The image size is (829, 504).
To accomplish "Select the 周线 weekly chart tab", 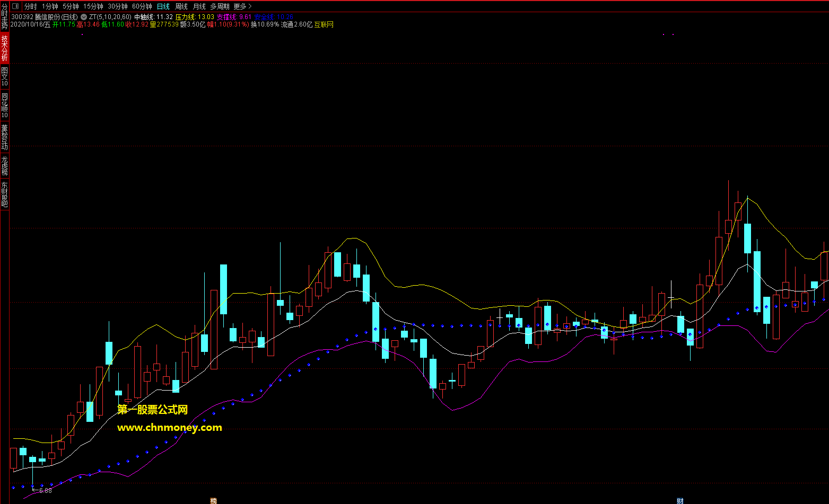I will [x=181, y=6].
